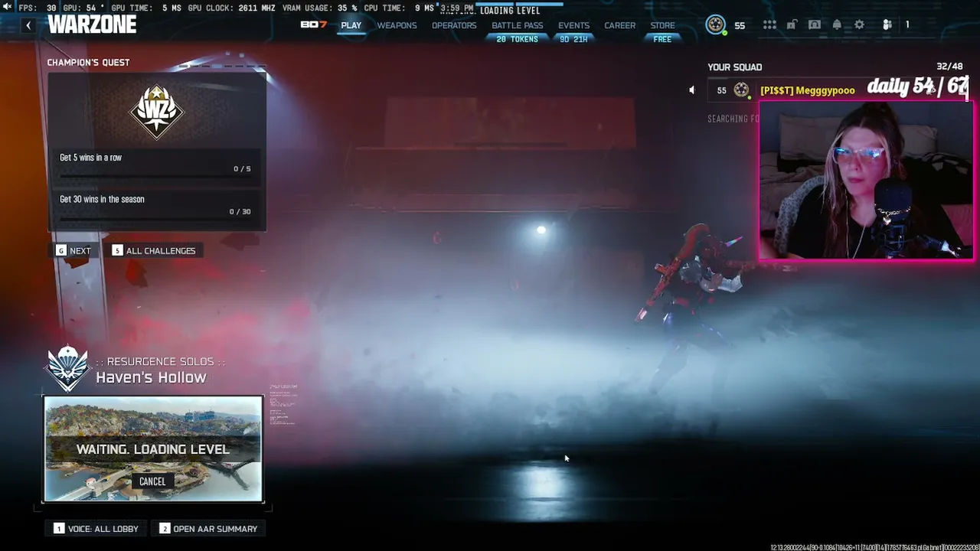The image size is (980, 551).
Task: Click the 2 key icon for AAR summary
Action: pyautogui.click(x=165, y=529)
